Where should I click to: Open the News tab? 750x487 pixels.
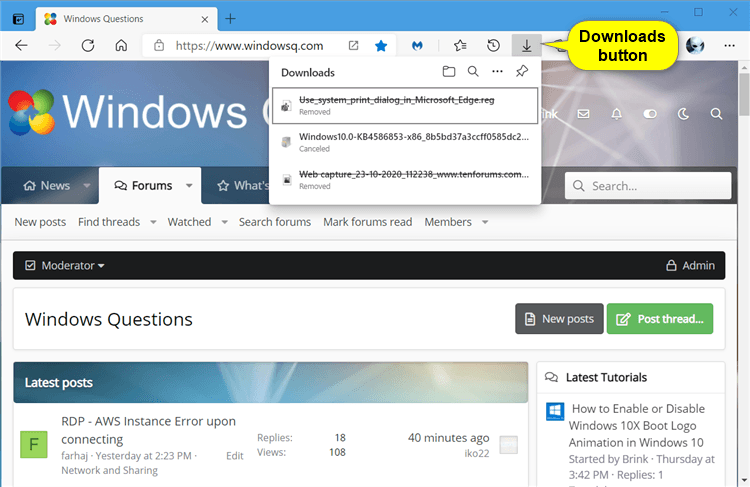pos(46,186)
